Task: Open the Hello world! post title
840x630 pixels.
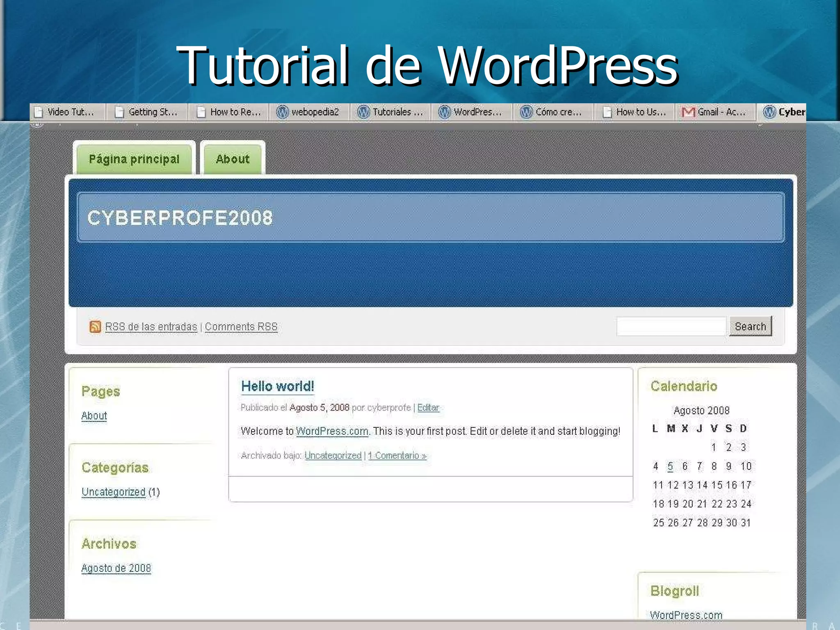Action: 278,386
